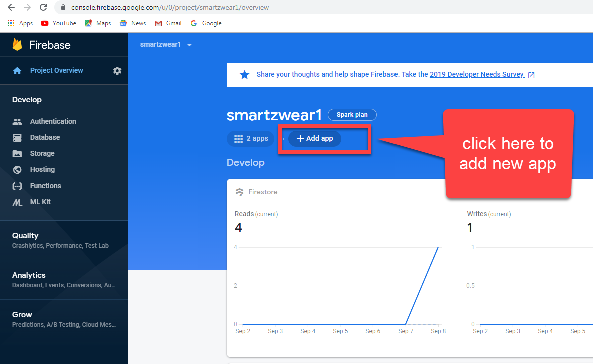Open the 2019 Developer Needs Survey link

pyautogui.click(x=477, y=74)
